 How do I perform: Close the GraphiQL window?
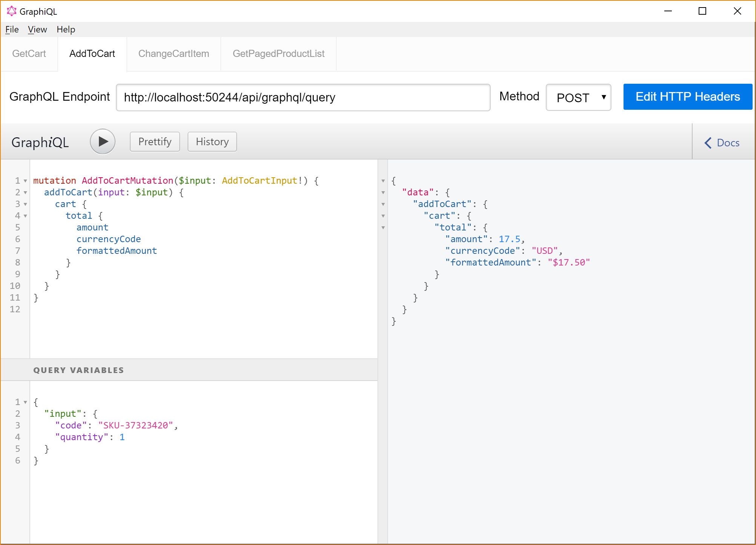pyautogui.click(x=737, y=11)
